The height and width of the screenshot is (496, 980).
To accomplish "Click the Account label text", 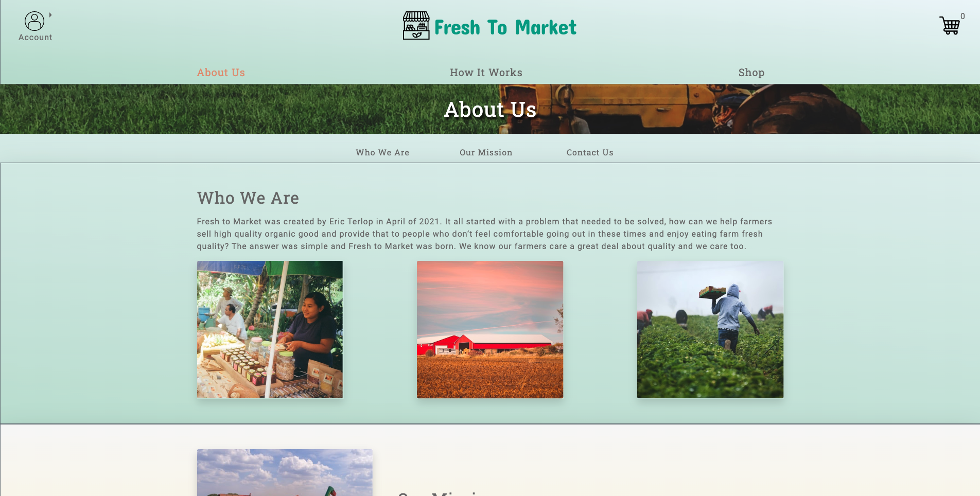I will tap(36, 38).
